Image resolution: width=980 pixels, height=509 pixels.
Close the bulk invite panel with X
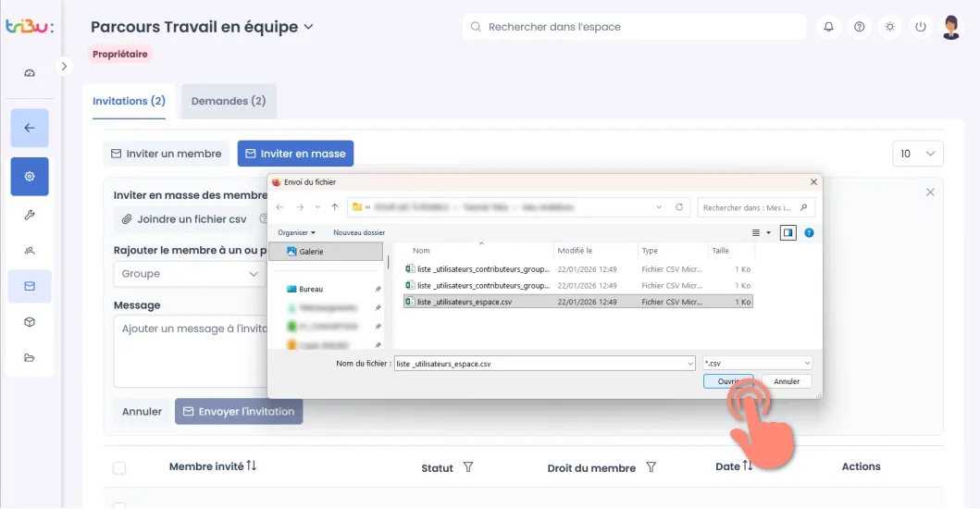point(930,192)
